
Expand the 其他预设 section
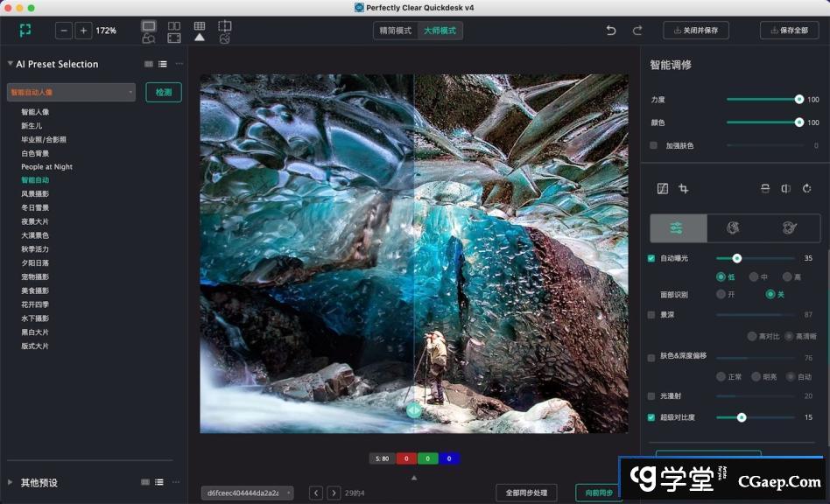coord(11,482)
